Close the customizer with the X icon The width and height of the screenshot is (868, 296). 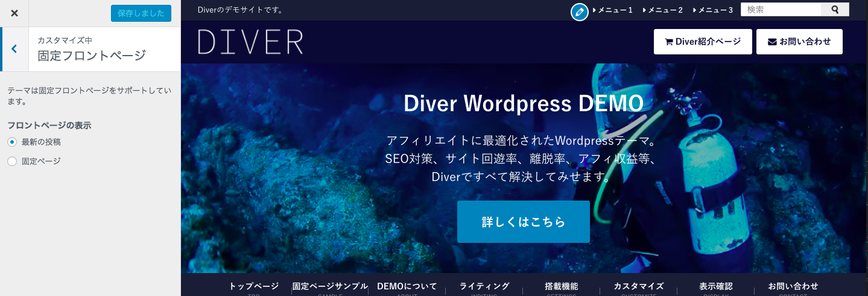tap(14, 13)
